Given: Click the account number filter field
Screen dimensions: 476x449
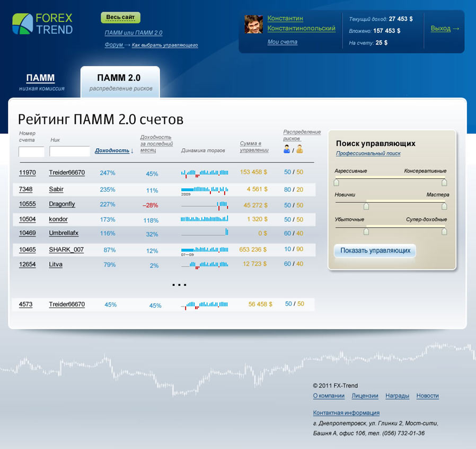Looking at the screenshot, I should coord(31,152).
